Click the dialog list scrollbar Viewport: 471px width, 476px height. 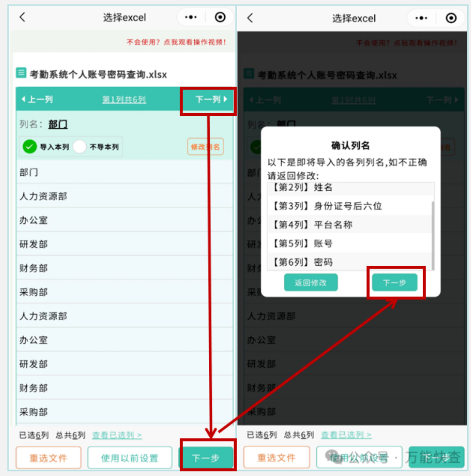coord(433,235)
